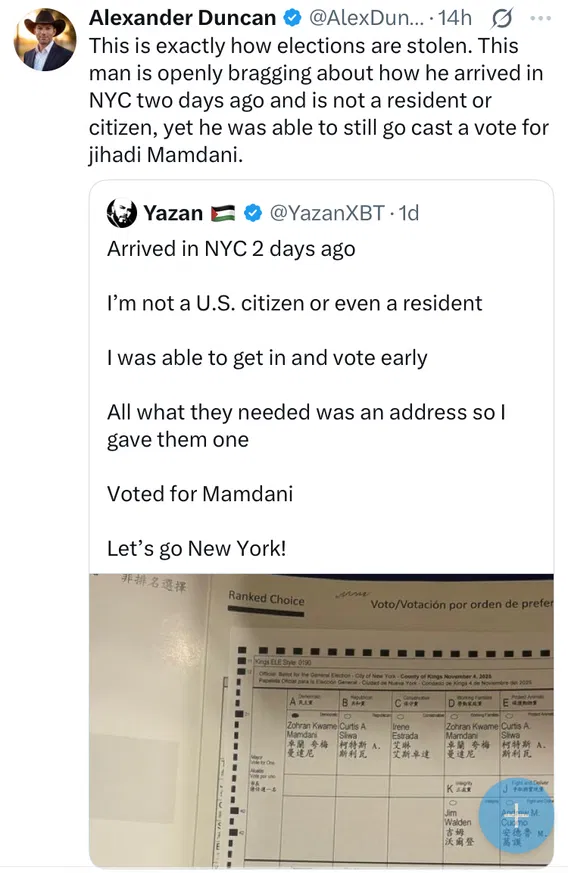This screenshot has width=568, height=873.
Task: Click the "Arrived in NYC 2 days ago" line
Action: click(231, 249)
